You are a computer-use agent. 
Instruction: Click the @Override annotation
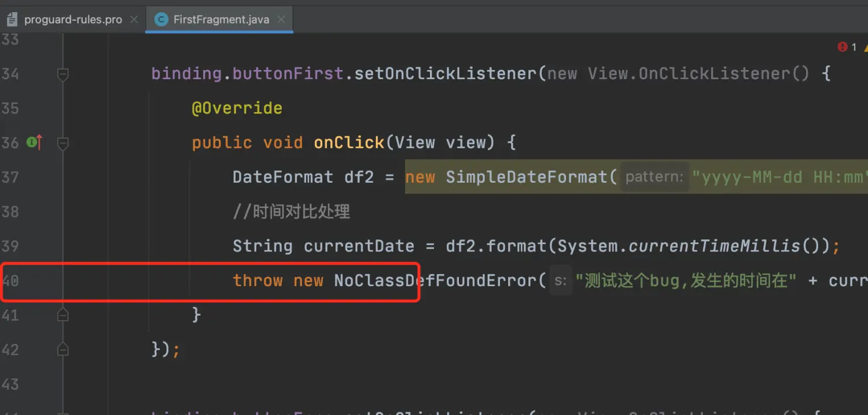237,108
